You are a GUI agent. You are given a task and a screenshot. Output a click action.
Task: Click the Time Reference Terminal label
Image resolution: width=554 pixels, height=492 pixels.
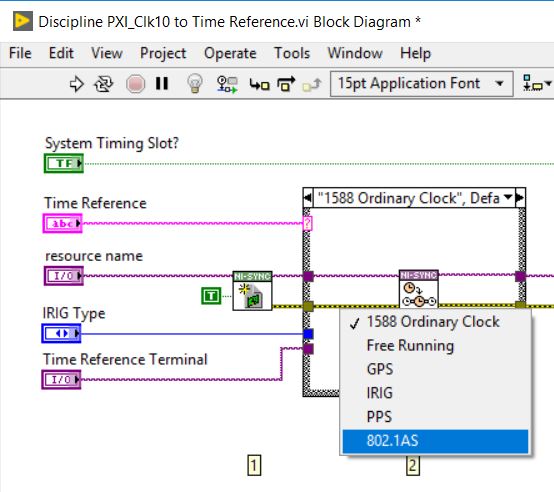pyautogui.click(x=125, y=360)
